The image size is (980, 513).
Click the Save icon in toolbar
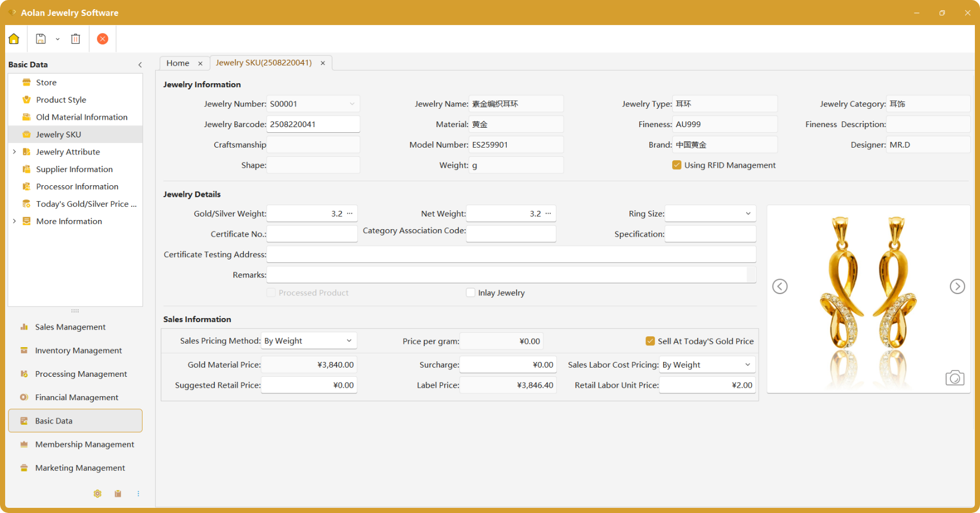click(40, 39)
